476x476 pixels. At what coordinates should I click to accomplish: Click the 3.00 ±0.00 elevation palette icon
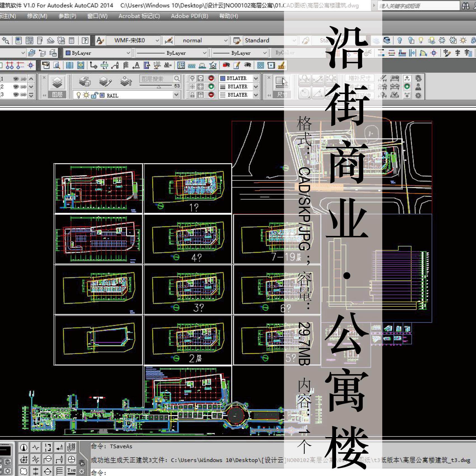pos(71,447)
